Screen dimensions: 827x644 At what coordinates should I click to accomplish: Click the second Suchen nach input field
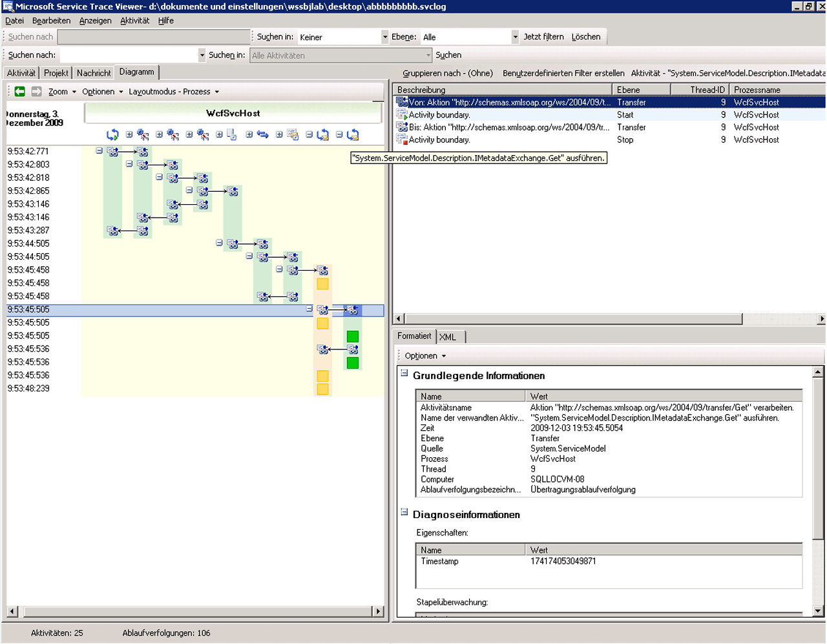click(133, 56)
